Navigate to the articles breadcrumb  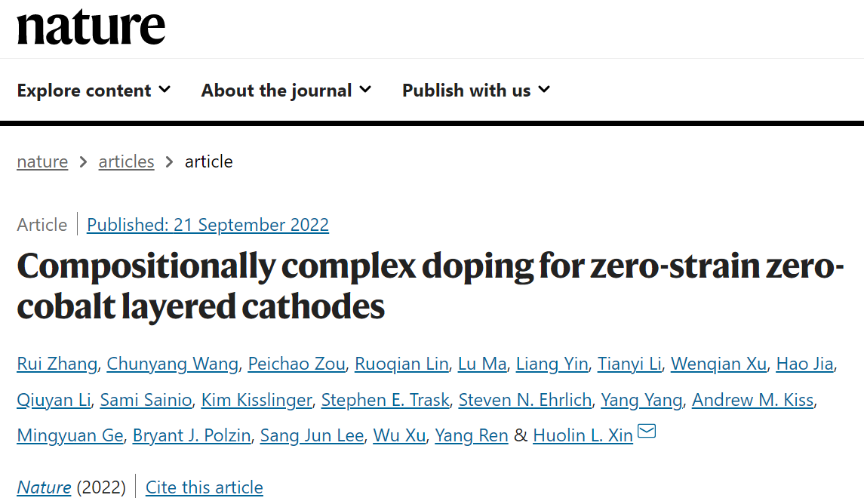click(x=126, y=161)
